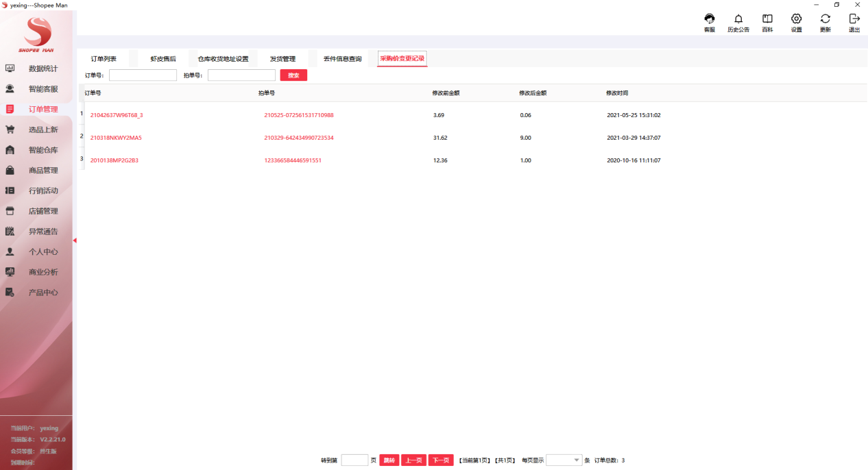The width and height of the screenshot is (868, 470).
Task: Focus the 拍单号 input field
Action: (241, 75)
